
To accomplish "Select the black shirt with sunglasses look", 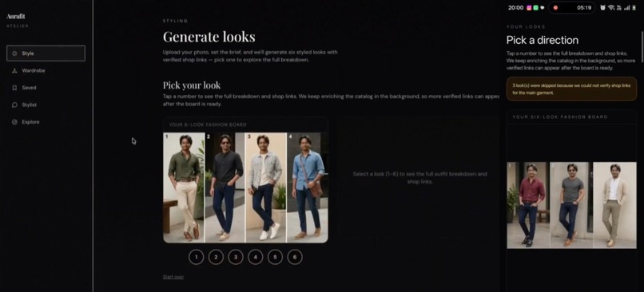I will tap(225, 187).
